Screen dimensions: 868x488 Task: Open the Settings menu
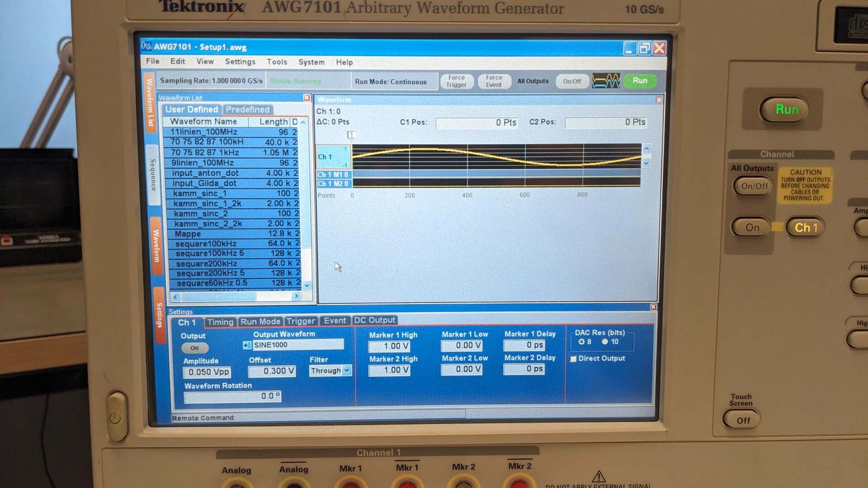(240, 62)
